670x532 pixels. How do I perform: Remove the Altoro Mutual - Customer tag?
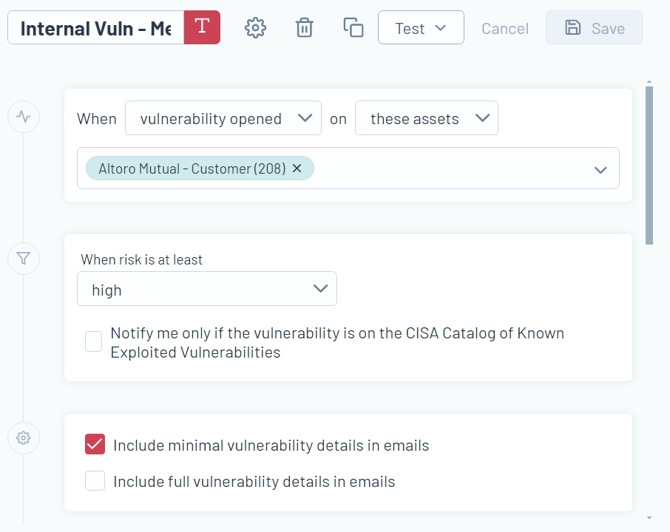pos(297,169)
